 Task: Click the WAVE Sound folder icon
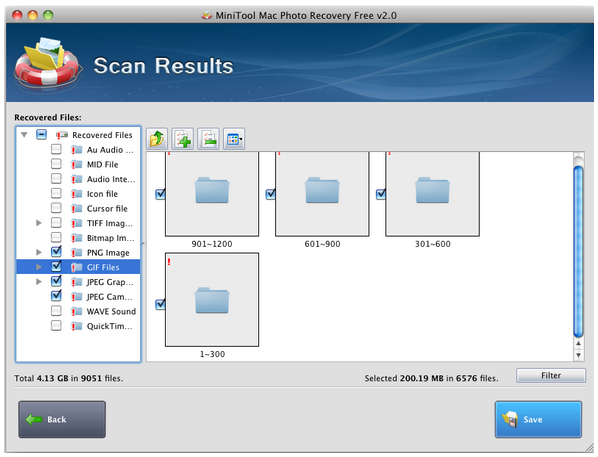[x=77, y=311]
